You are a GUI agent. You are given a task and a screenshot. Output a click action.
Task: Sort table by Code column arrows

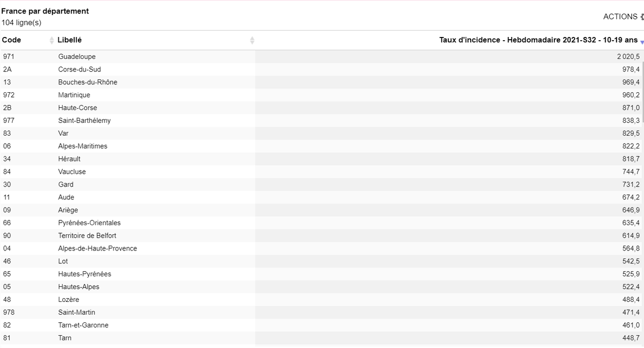pos(52,40)
